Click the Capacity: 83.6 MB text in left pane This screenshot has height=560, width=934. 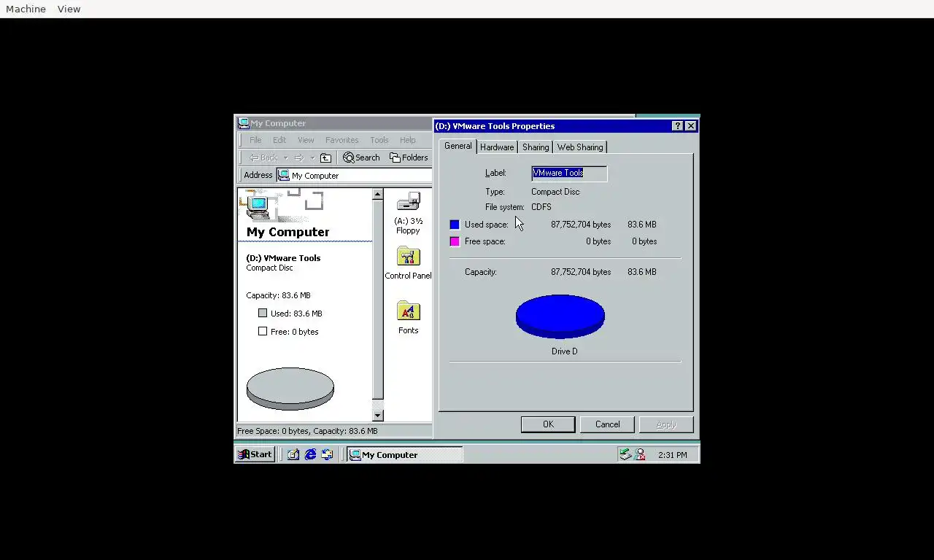click(278, 295)
